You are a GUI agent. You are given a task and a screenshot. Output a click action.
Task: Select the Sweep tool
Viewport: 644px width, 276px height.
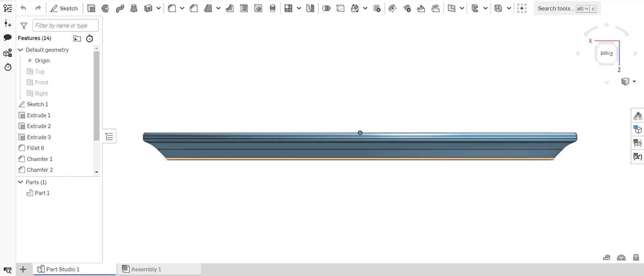[x=120, y=8]
